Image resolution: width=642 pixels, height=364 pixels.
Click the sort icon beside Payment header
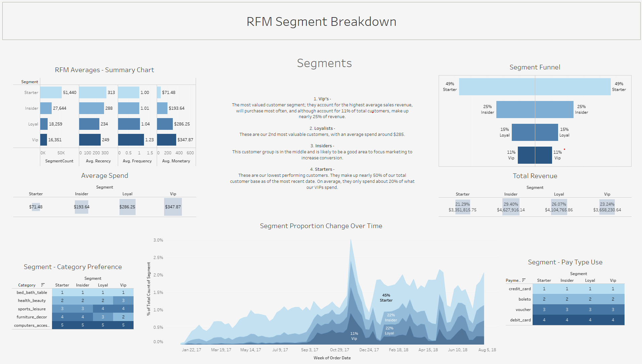coord(524,280)
